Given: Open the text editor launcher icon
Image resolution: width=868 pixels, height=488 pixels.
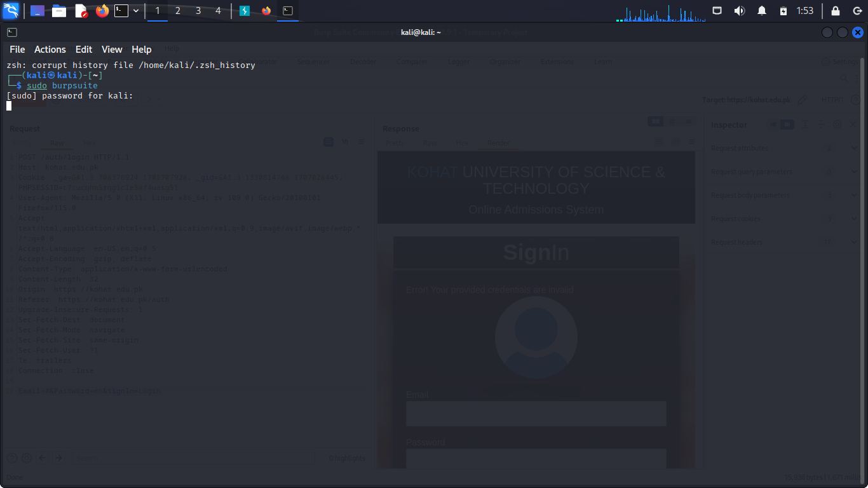Looking at the screenshot, I should 81,11.
